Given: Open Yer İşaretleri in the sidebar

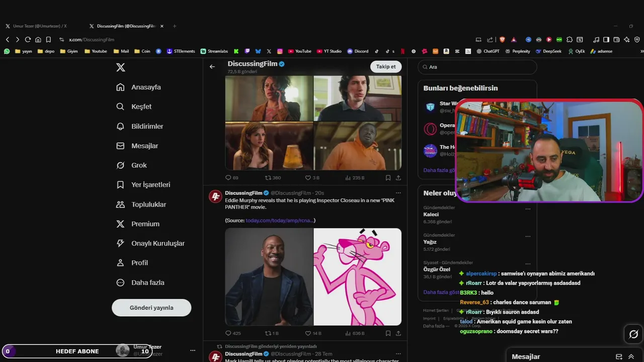Looking at the screenshot, I should (143, 185).
